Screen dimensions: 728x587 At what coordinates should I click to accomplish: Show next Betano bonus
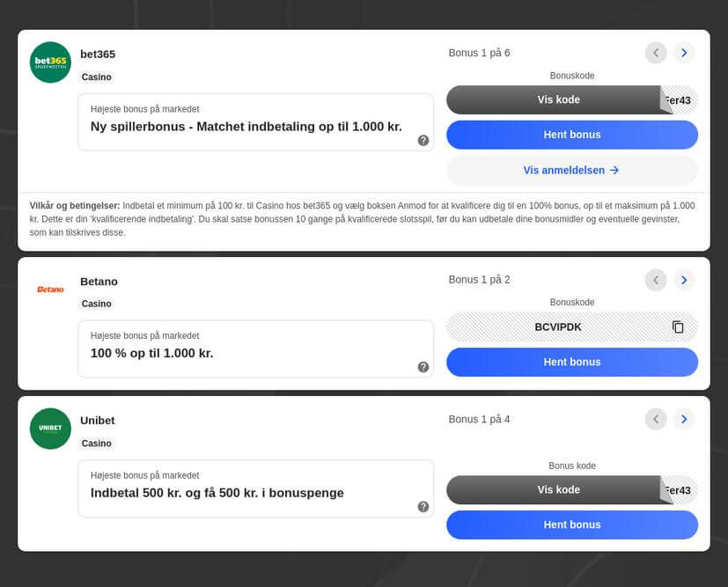(684, 280)
